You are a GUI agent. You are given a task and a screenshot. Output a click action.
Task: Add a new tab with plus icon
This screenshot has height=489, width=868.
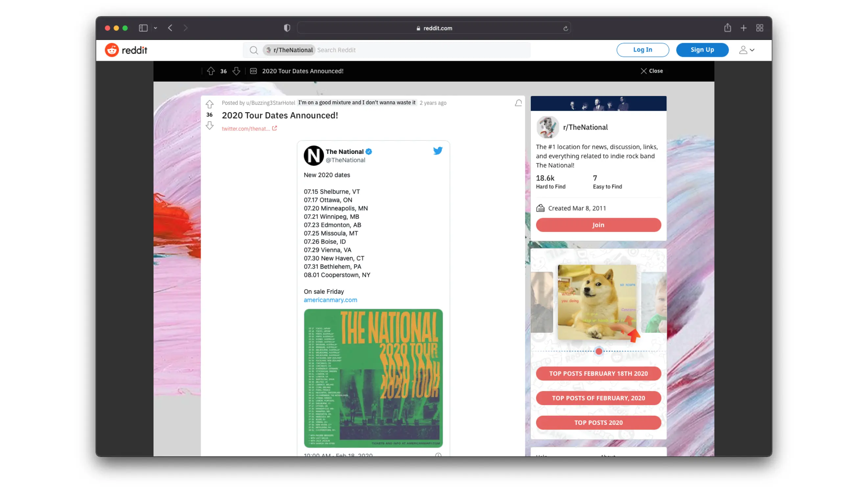[x=743, y=28]
